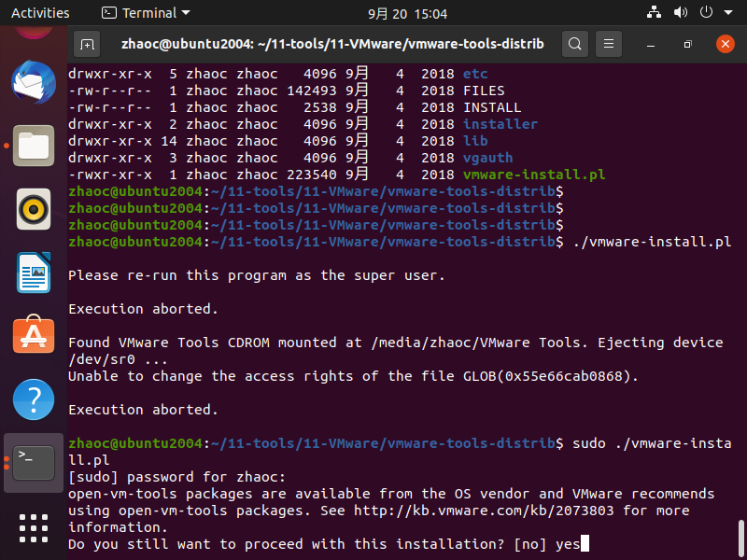Open Ubuntu Software from the dock
This screenshot has height=560, width=747.
click(34, 335)
